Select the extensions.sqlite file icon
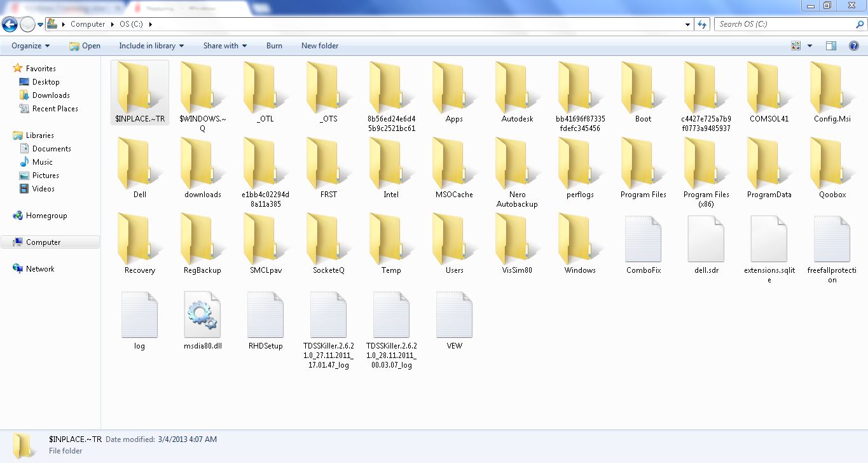This screenshot has height=463, width=868. (769, 239)
